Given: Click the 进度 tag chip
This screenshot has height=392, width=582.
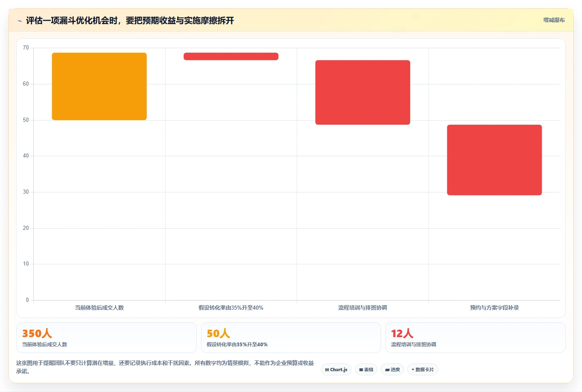Looking at the screenshot, I should [x=392, y=370].
